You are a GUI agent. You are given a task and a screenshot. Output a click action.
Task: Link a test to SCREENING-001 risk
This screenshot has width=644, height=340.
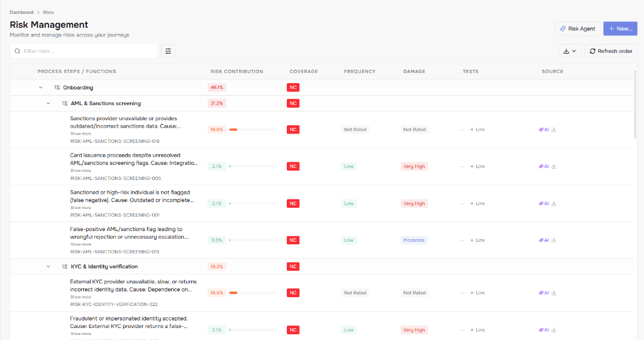[477, 203]
